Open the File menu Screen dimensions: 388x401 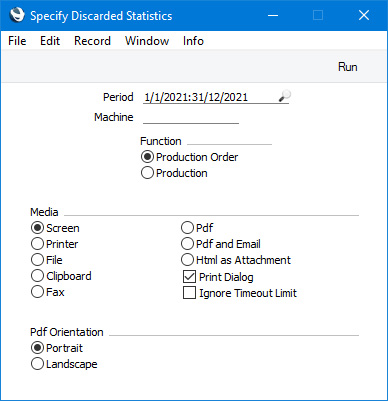click(x=17, y=41)
